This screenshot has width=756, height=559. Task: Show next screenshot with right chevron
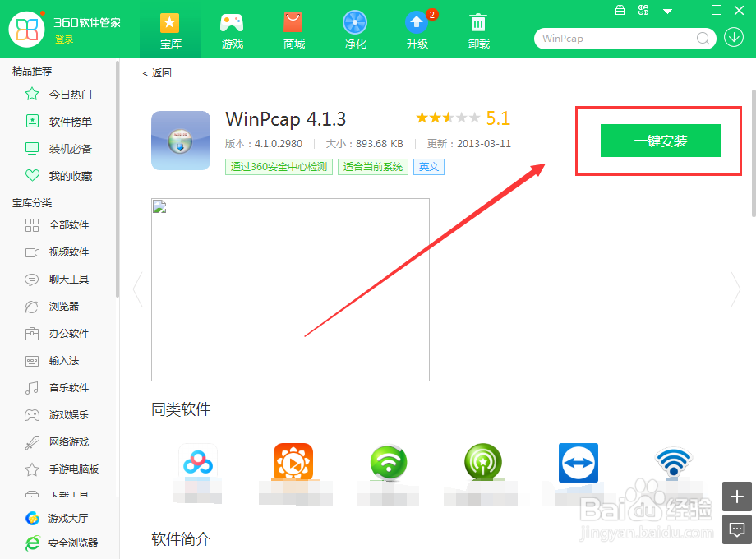735,289
